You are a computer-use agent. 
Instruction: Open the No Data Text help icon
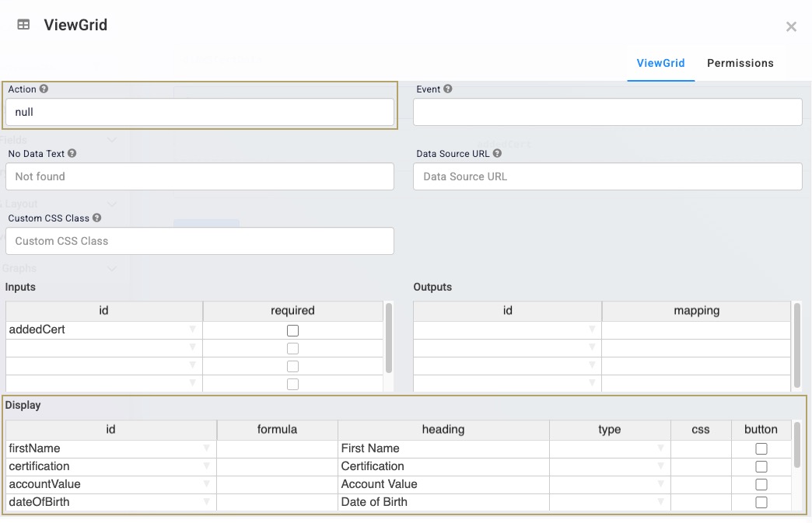click(x=72, y=153)
